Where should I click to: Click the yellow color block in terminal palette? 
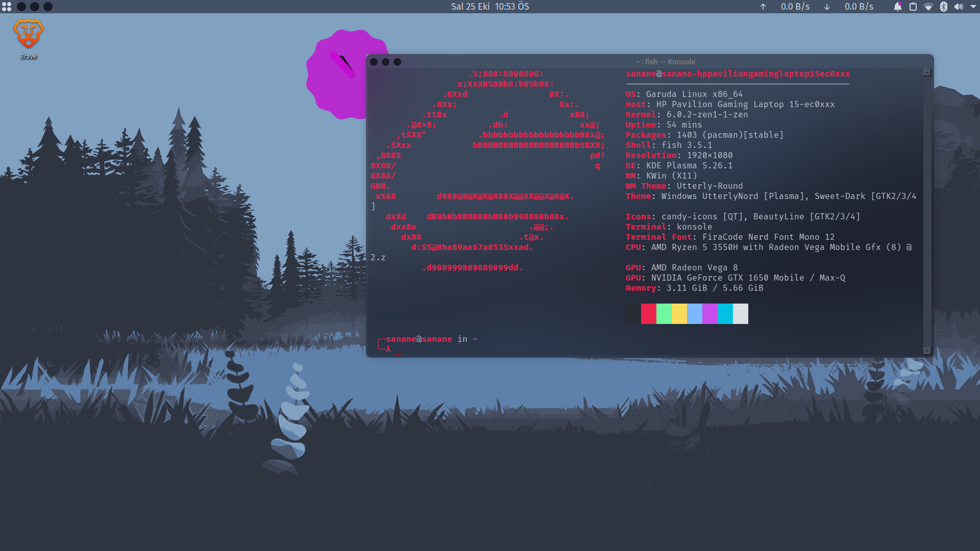tap(679, 314)
